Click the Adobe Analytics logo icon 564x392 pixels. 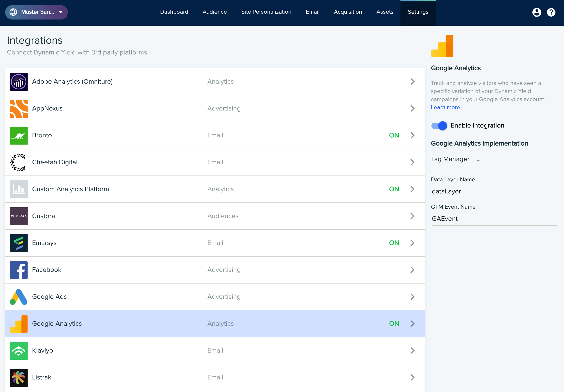(x=18, y=82)
